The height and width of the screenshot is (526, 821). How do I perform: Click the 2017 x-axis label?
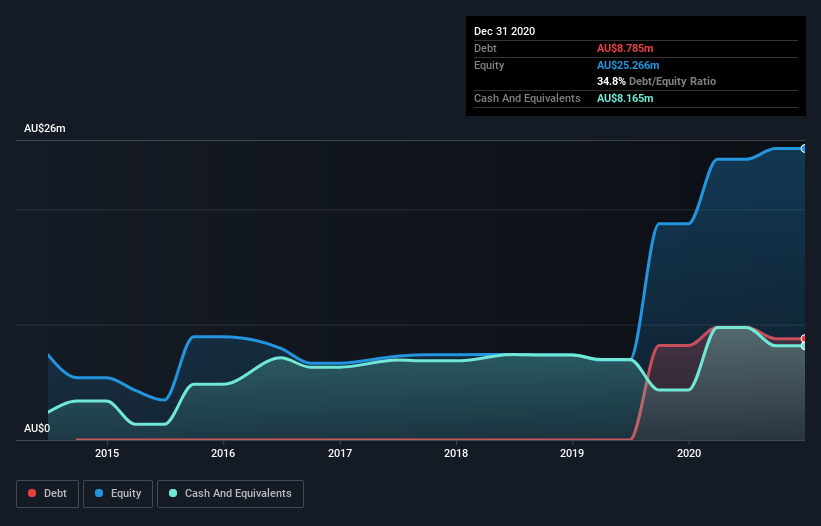point(340,453)
